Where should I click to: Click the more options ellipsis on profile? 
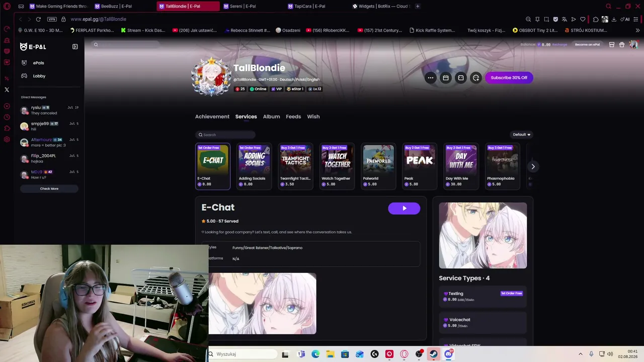[x=431, y=77]
